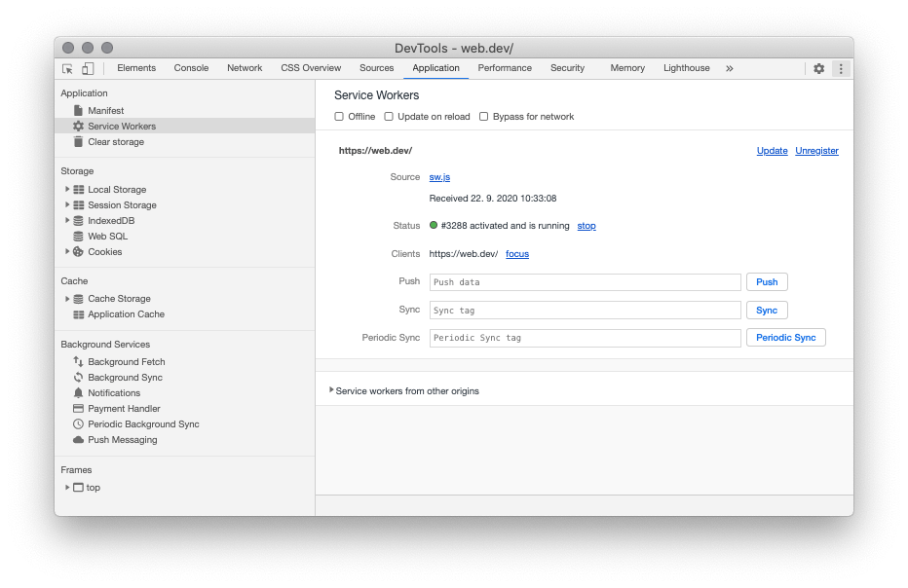Activate the inspect element picker icon
This screenshot has width=908, height=588.
pos(68,69)
